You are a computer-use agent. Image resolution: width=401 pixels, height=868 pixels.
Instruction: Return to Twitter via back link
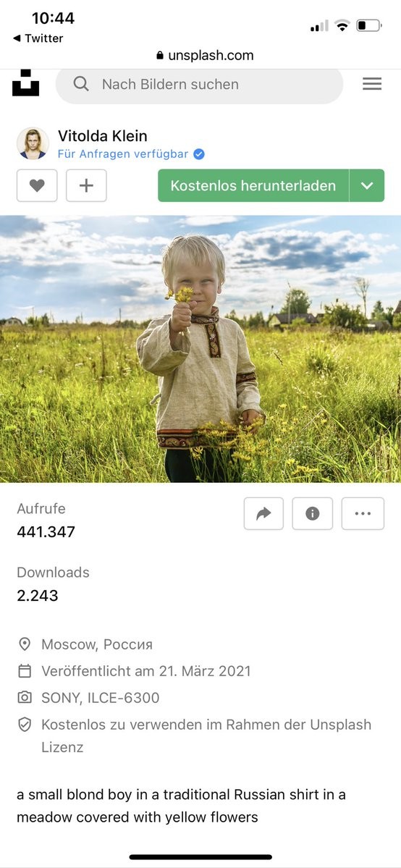[38, 38]
